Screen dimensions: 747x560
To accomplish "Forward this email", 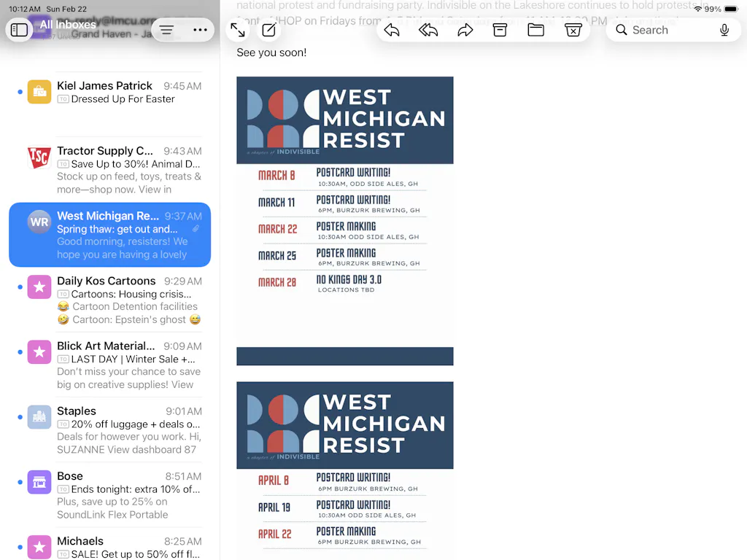I will pos(465,30).
